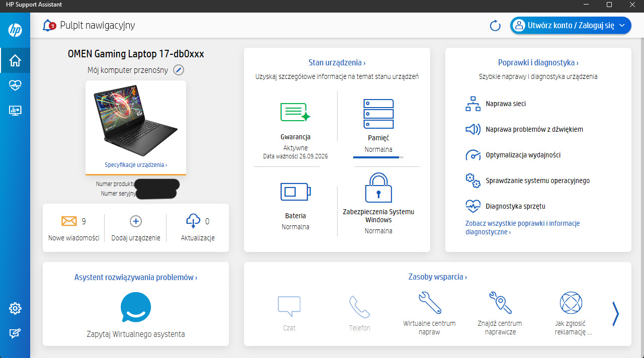Open Zabezpieczenia Systemu Windows lock icon
Screen dimensions: 644x358
378,188
